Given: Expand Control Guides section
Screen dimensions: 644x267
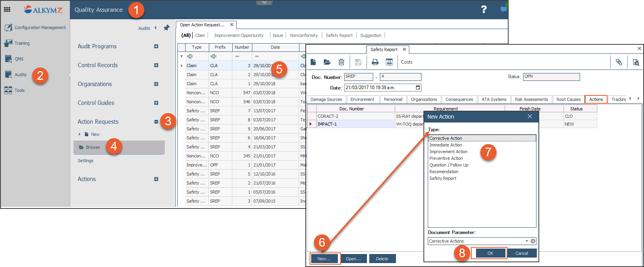Looking at the screenshot, I should [x=156, y=103].
